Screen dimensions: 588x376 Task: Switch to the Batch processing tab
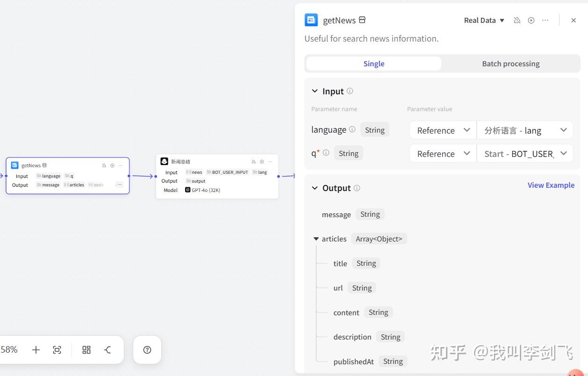[x=510, y=64]
